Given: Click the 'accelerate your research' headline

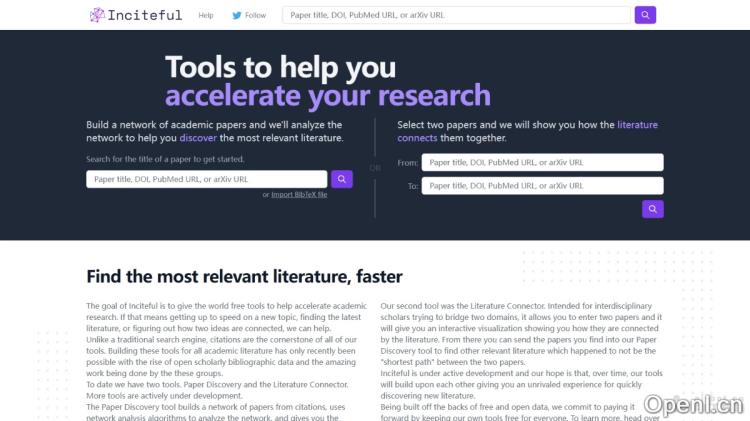Looking at the screenshot, I should click(327, 96).
